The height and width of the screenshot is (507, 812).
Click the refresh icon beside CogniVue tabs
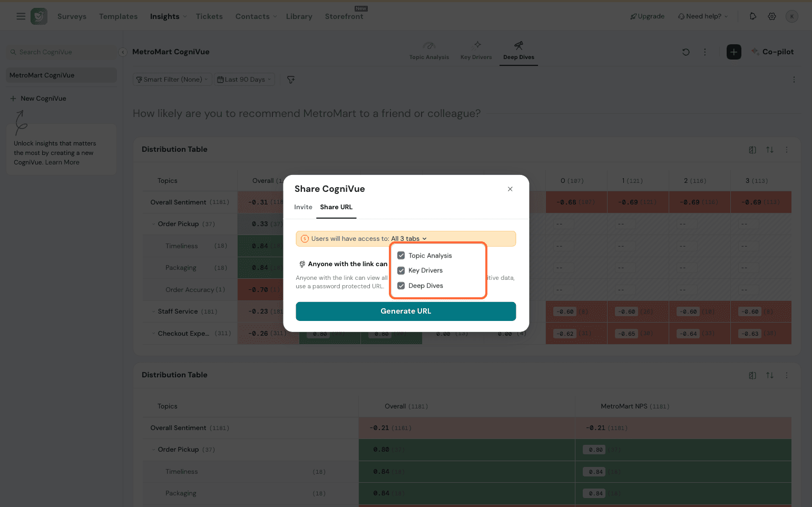click(686, 52)
